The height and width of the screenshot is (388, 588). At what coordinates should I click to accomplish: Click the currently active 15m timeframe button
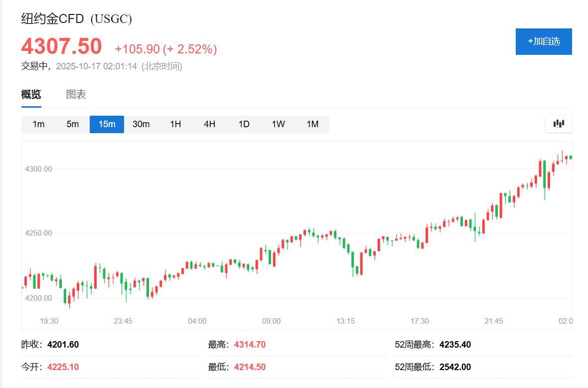(x=106, y=124)
